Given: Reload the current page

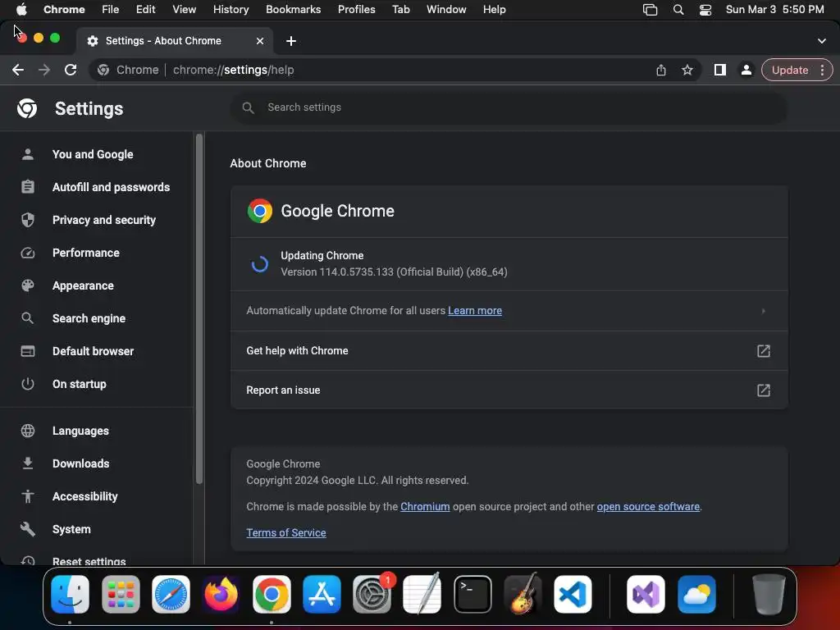Looking at the screenshot, I should [71, 71].
